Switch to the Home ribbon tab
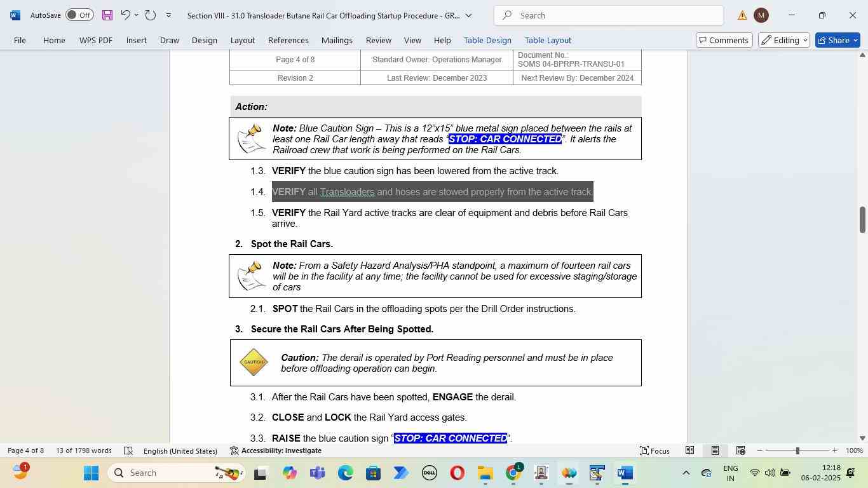Image resolution: width=868 pixels, height=488 pixels. [x=54, y=40]
